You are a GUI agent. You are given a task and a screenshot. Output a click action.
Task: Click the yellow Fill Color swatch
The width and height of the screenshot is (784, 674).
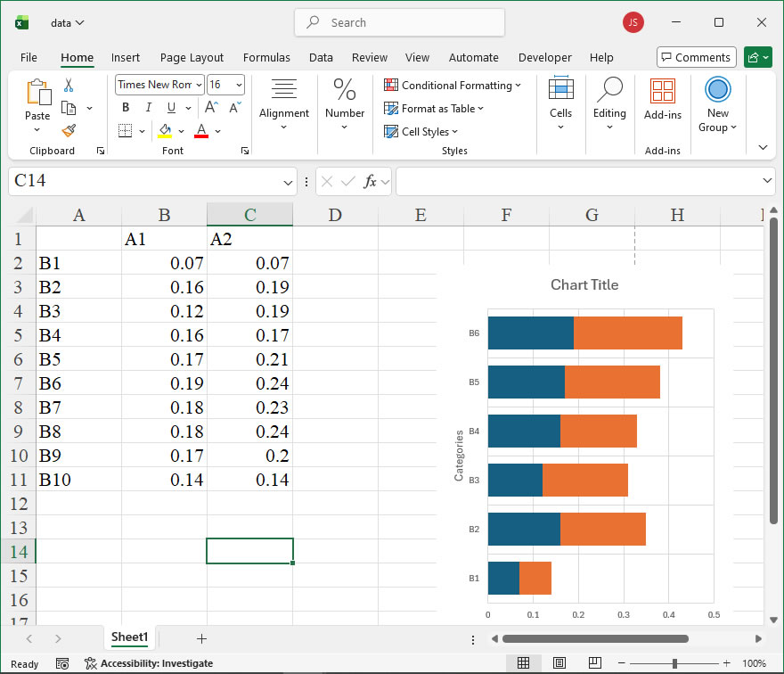point(165,131)
